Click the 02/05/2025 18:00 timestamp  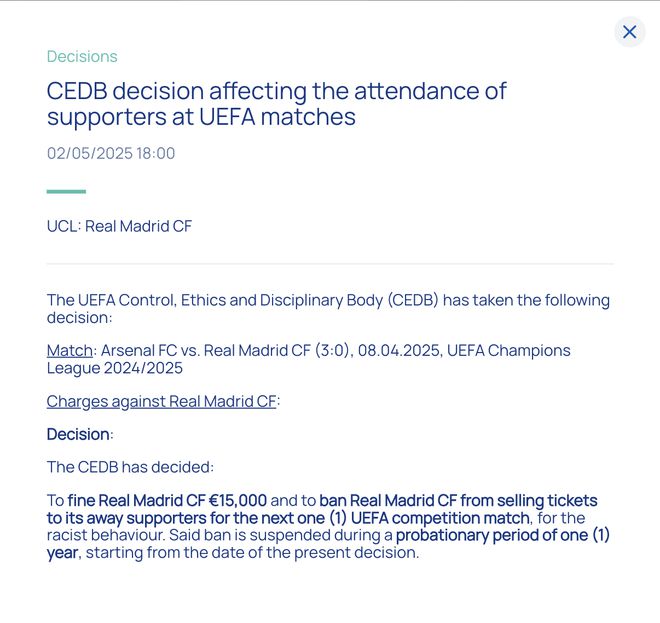pos(111,153)
